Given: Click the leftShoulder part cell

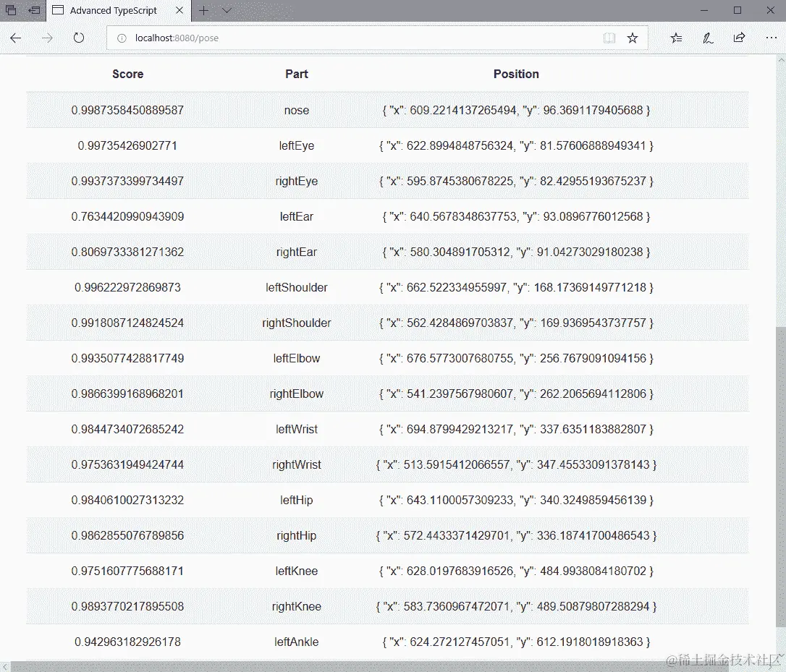Looking at the screenshot, I should (x=297, y=288).
